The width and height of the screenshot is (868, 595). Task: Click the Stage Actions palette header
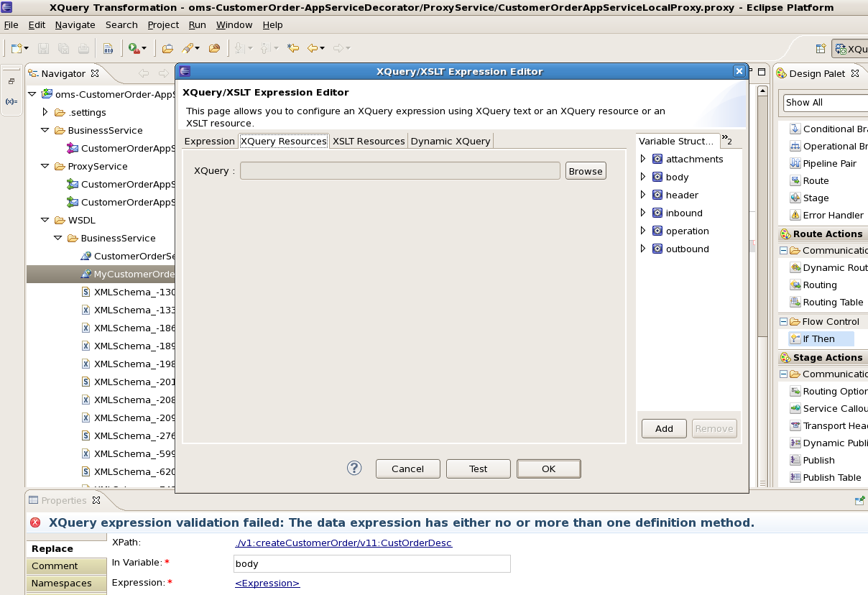[x=823, y=357]
